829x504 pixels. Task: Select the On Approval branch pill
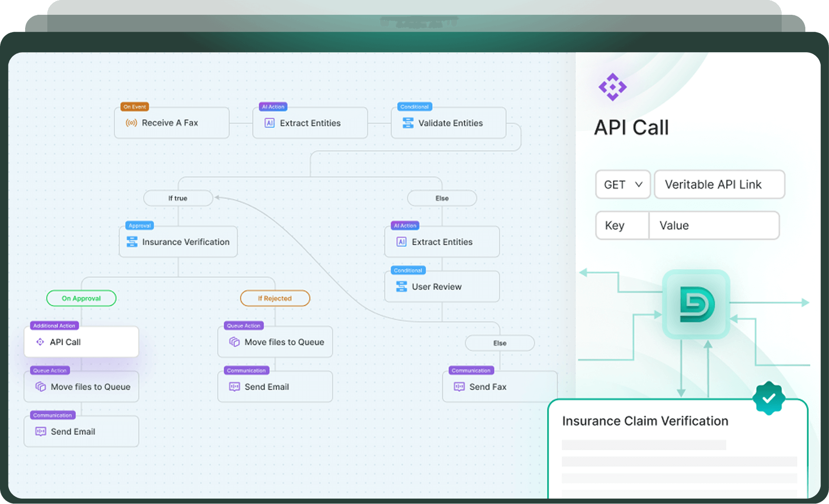(81, 298)
